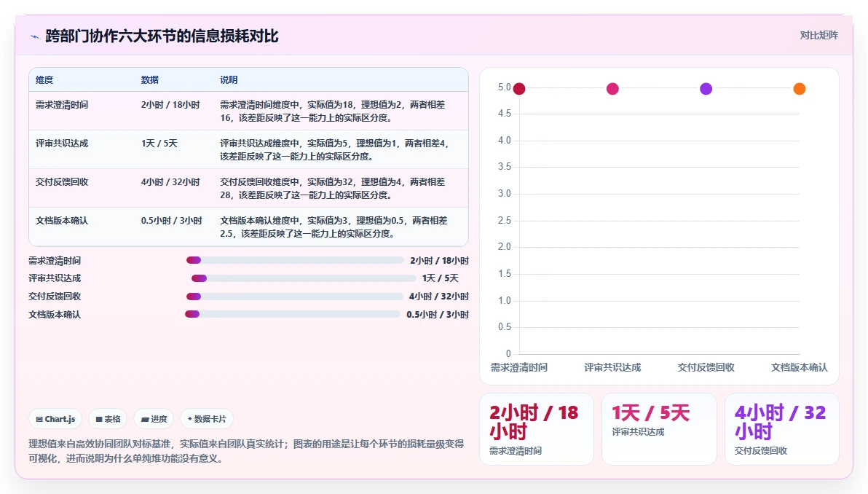
Task: Click the title 跨部门协作六大环节的信息损耗对比
Action: tap(162, 36)
